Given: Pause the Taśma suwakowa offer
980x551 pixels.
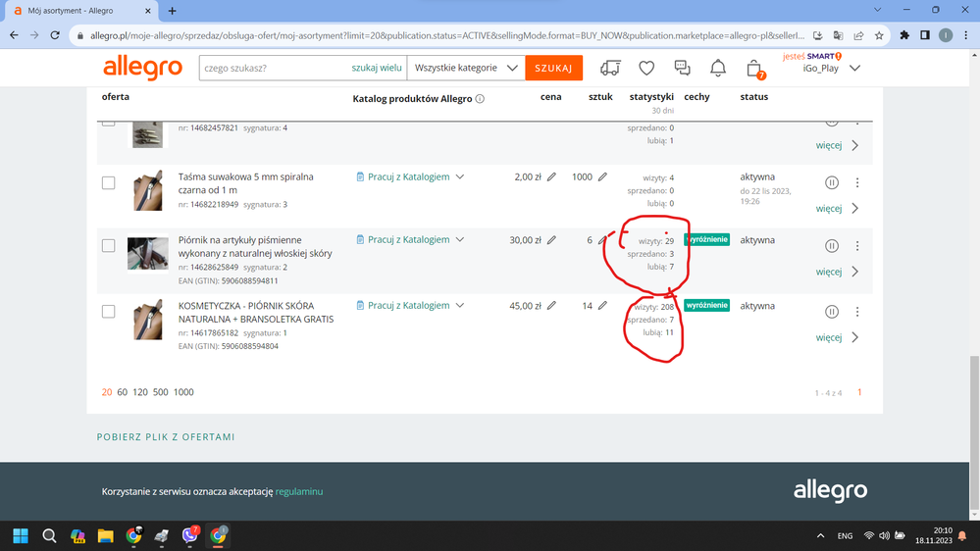Looking at the screenshot, I should pyautogui.click(x=831, y=182).
